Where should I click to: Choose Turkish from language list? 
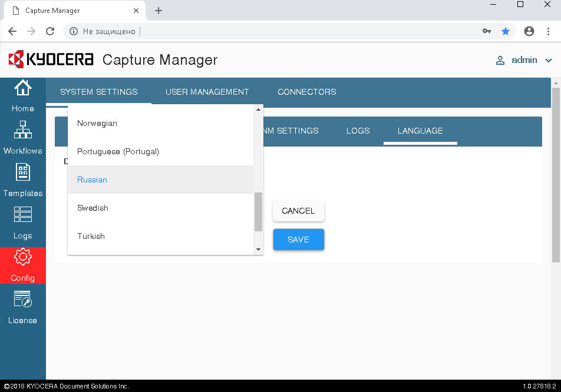160,236
